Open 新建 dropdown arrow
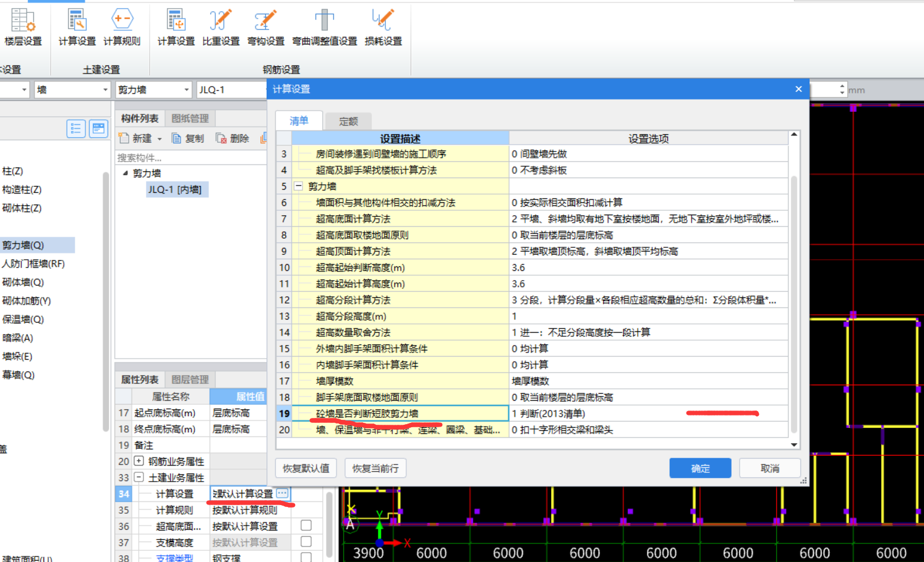 coord(160,139)
